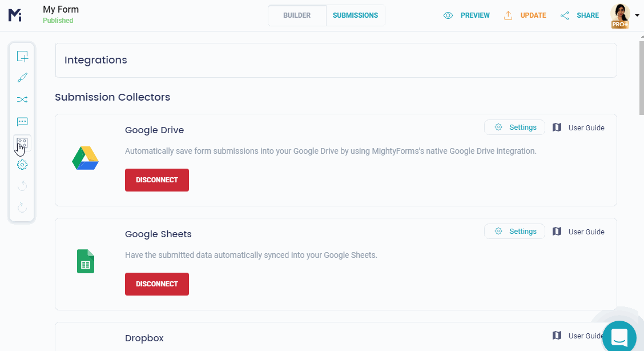The height and width of the screenshot is (351, 644).
Task: Open the Logic rules panel
Action: tap(22, 99)
